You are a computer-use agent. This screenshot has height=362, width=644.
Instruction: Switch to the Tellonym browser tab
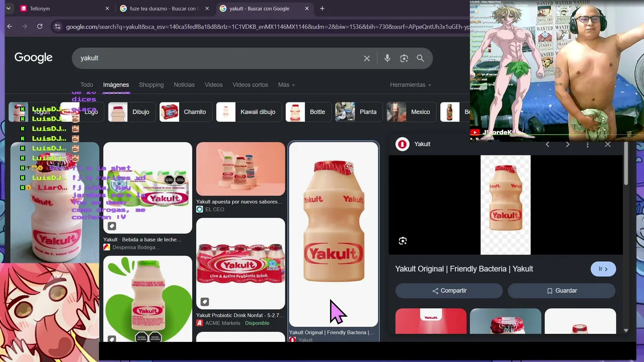[x=65, y=9]
